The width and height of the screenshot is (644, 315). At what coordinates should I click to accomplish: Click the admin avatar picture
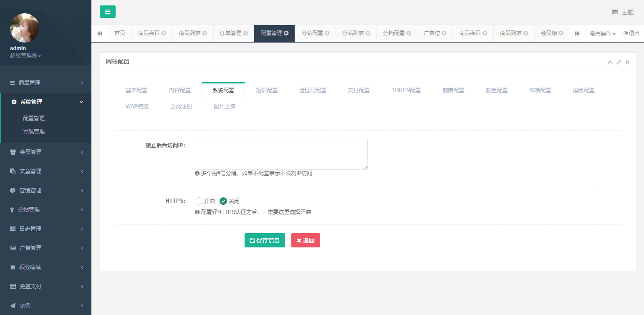pos(25,28)
